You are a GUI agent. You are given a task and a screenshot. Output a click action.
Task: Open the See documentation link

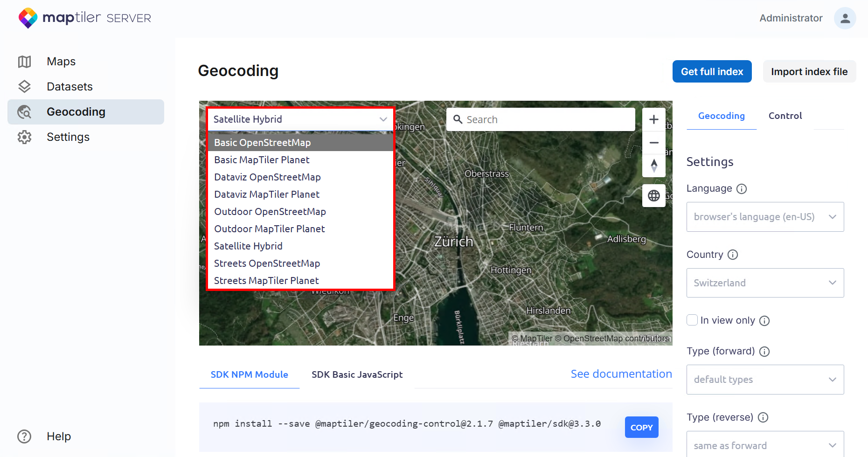pyautogui.click(x=621, y=374)
